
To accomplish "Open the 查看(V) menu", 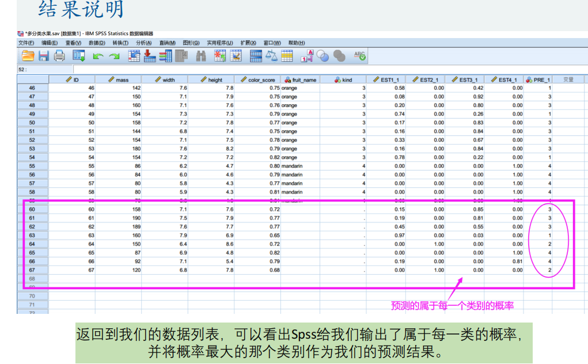I will tap(73, 43).
